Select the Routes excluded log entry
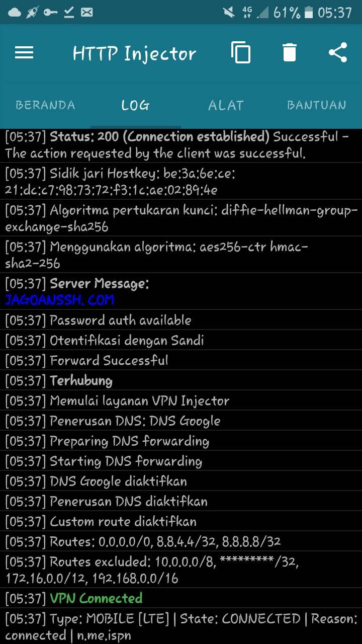This screenshot has height=644, width=362. coord(181,570)
